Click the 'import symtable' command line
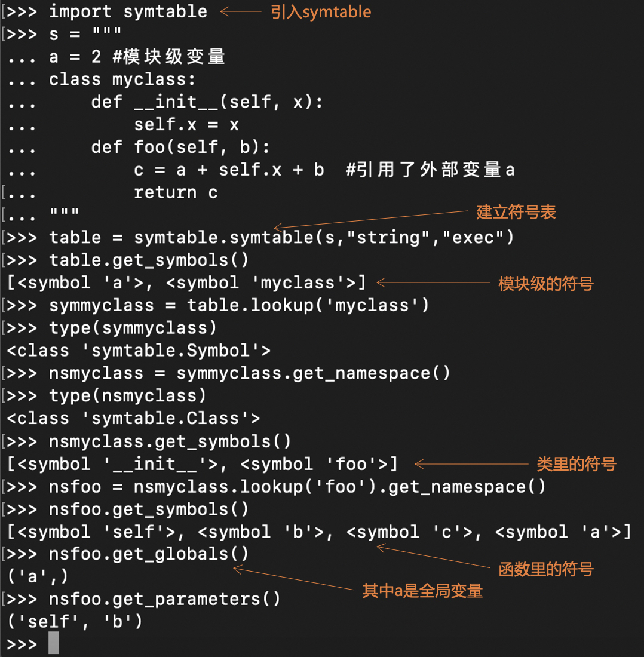This screenshot has height=657, width=644. pos(128,11)
